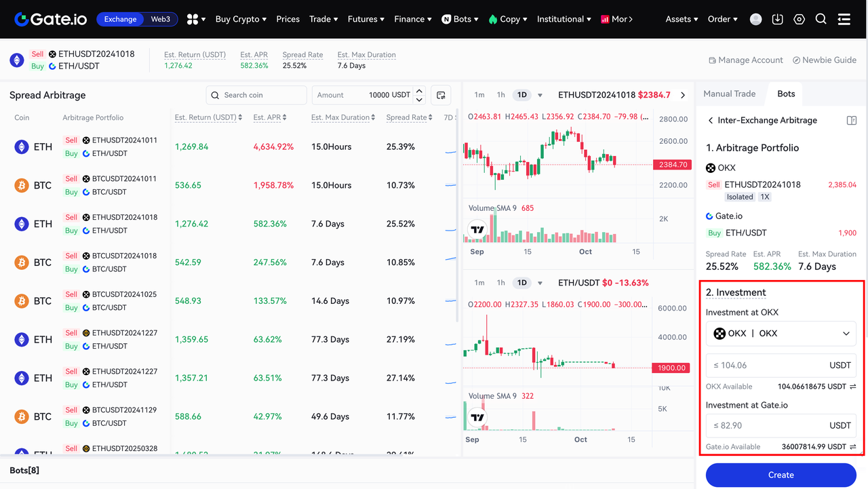Screen dimensions: 868x489
Task: Click the transfer icon next to Gate.io Available
Action: (x=852, y=447)
